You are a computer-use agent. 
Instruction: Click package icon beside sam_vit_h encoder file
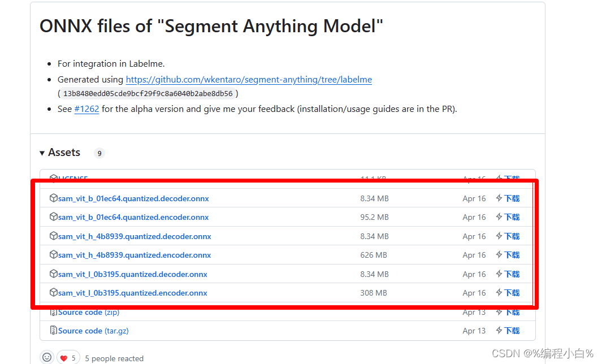coord(53,254)
